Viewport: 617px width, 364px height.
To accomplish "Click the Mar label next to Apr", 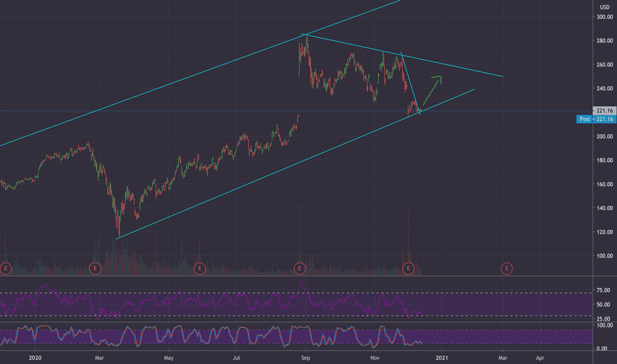I will pos(502,357).
